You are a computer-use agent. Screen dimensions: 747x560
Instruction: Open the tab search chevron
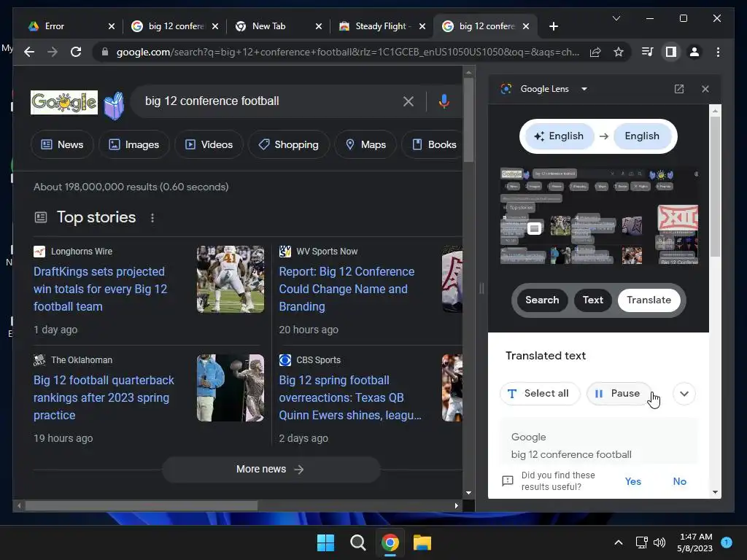(x=616, y=18)
